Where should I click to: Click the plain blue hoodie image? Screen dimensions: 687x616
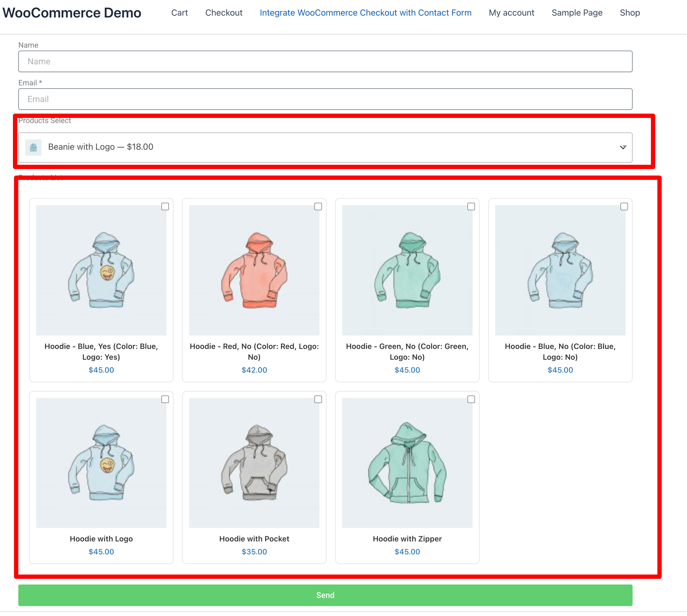(560, 270)
